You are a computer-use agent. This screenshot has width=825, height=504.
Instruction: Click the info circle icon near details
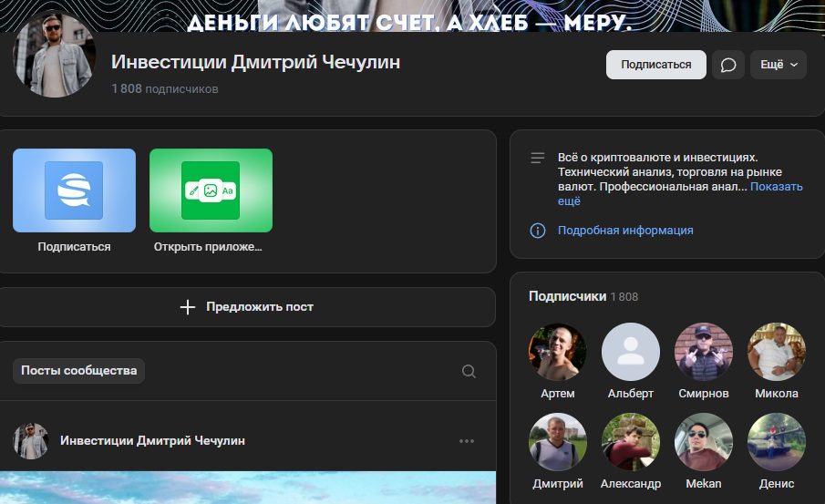538,231
